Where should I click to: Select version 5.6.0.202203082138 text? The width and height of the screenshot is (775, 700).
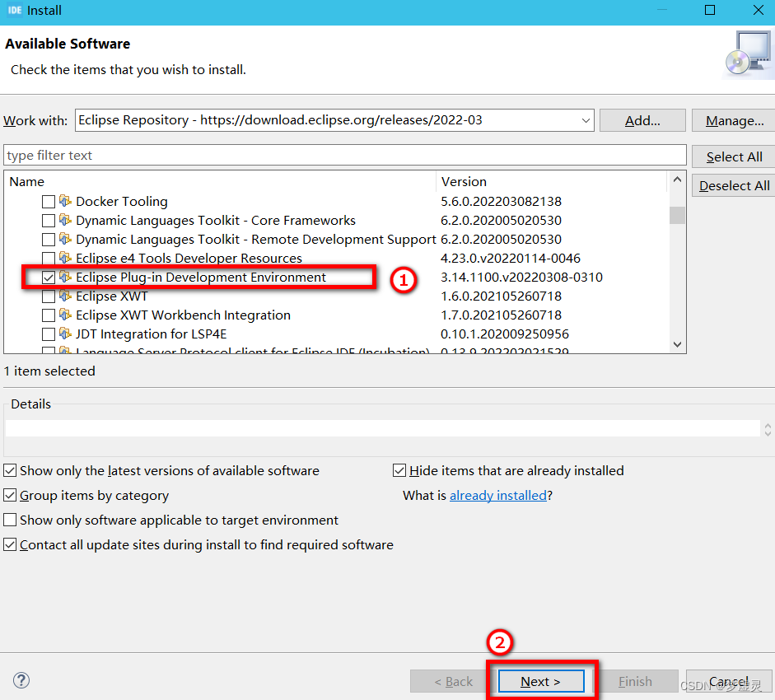(x=501, y=201)
